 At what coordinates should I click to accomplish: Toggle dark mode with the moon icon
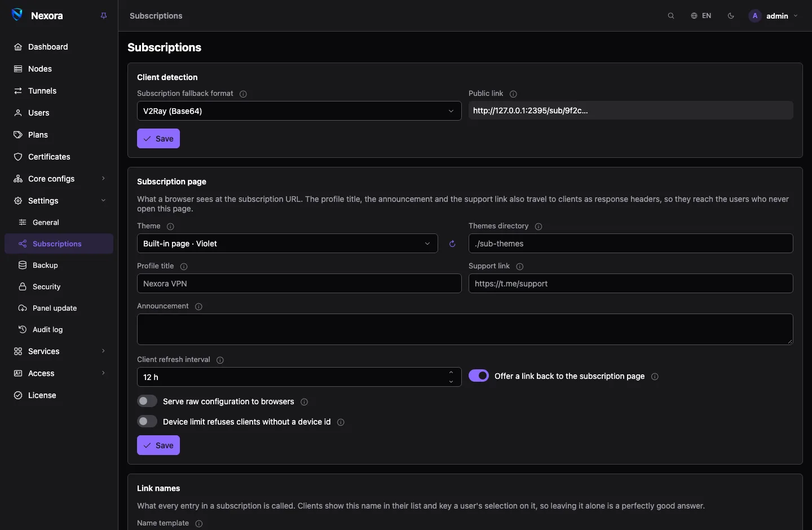tap(731, 16)
